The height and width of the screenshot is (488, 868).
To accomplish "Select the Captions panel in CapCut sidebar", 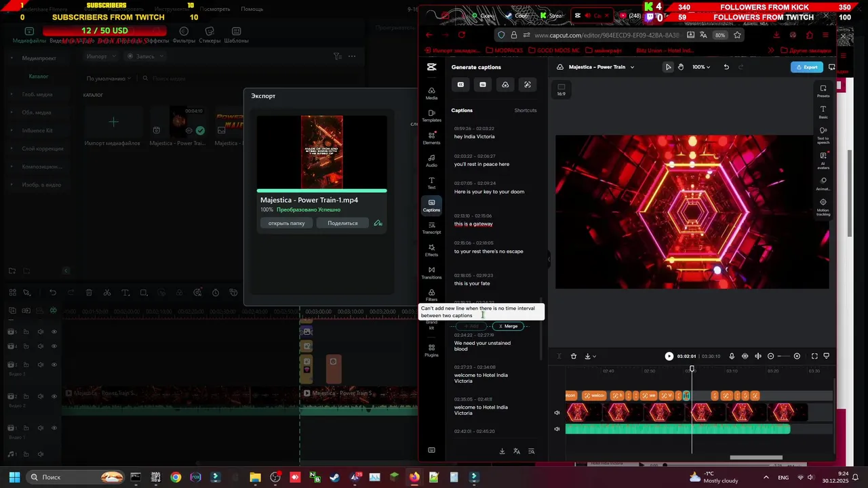I will [431, 205].
